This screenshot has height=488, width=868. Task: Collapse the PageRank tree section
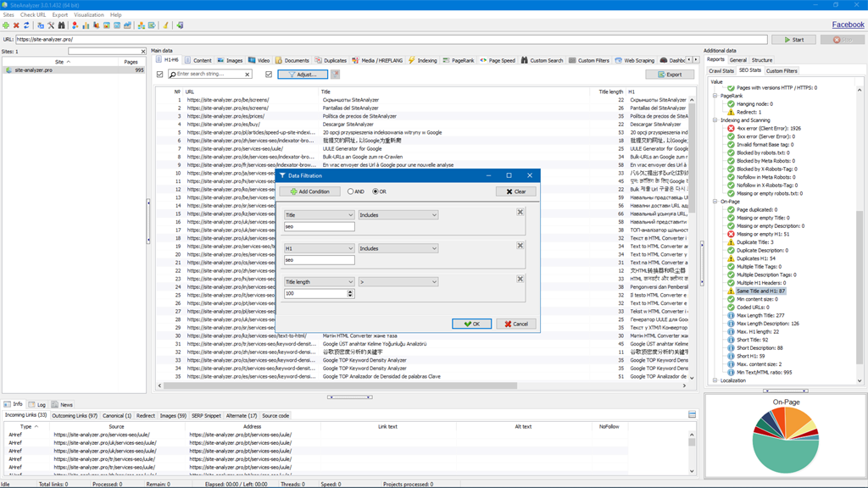(715, 96)
